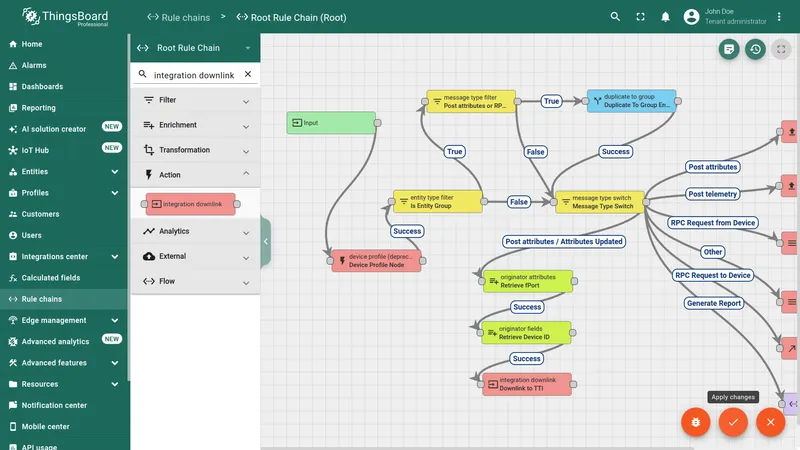Apply changes with checkmark button

point(733,422)
